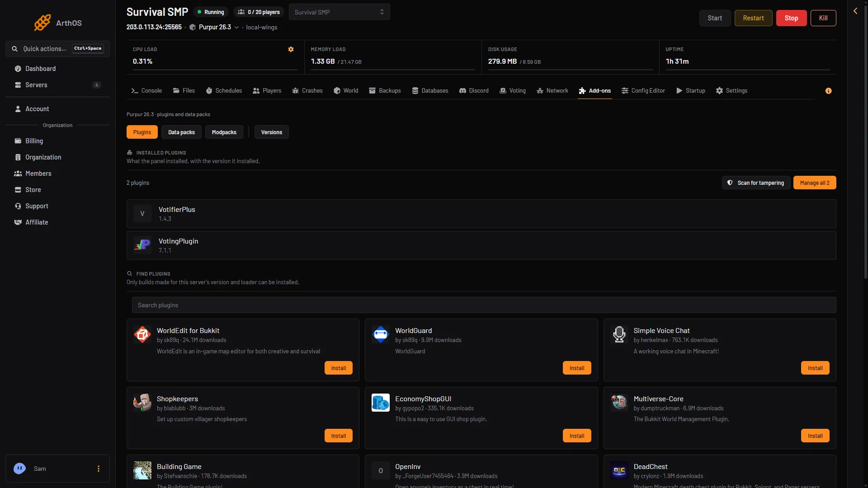Open CPU load gear settings icon

(291, 49)
